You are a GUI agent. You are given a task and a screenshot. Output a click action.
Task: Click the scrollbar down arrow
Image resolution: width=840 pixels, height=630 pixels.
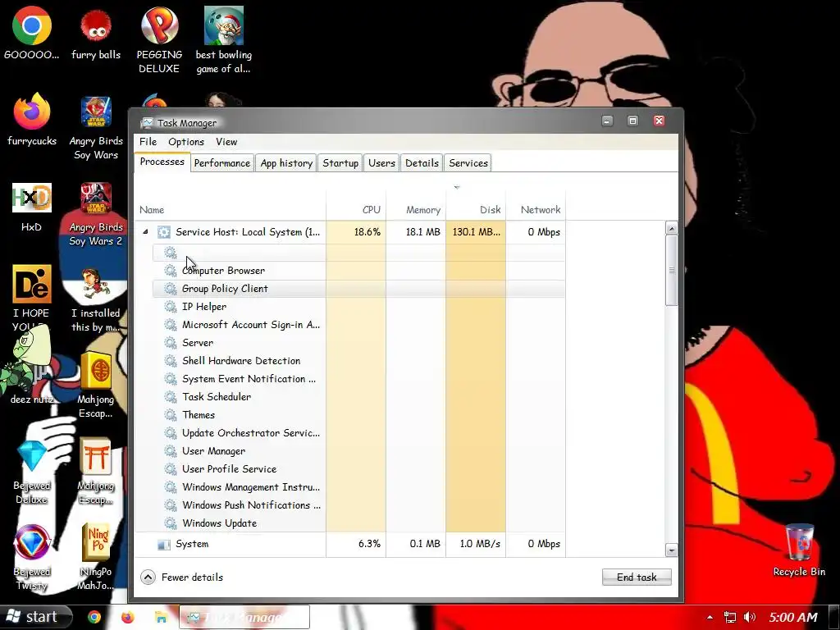[x=671, y=550]
